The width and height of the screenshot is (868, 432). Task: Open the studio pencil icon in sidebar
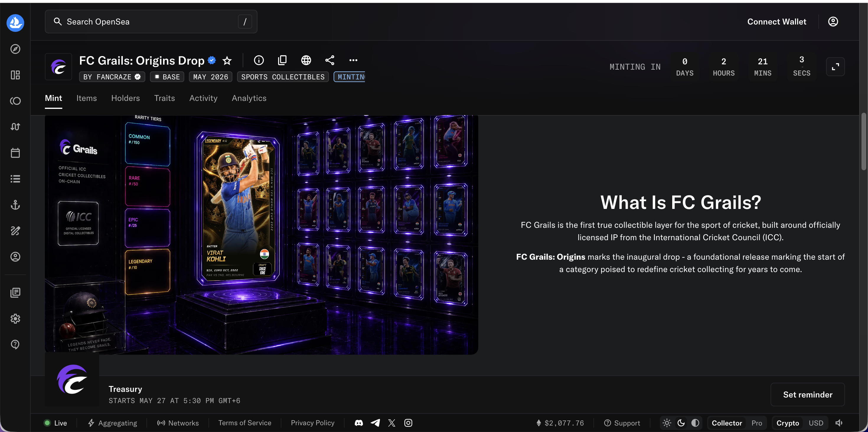(x=15, y=231)
